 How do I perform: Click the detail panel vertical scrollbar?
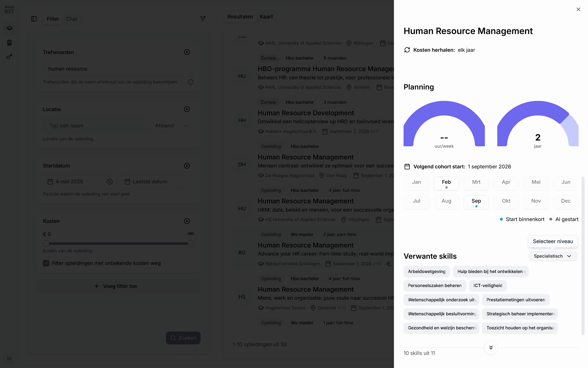click(583, 256)
